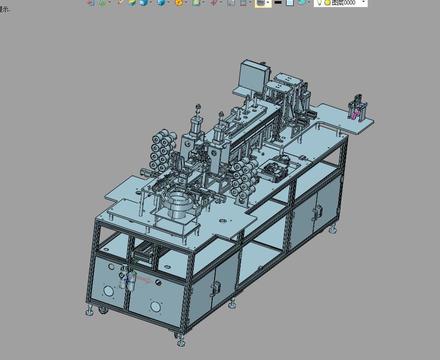Click the pencil sketch icon in the toolbar

point(120,2)
